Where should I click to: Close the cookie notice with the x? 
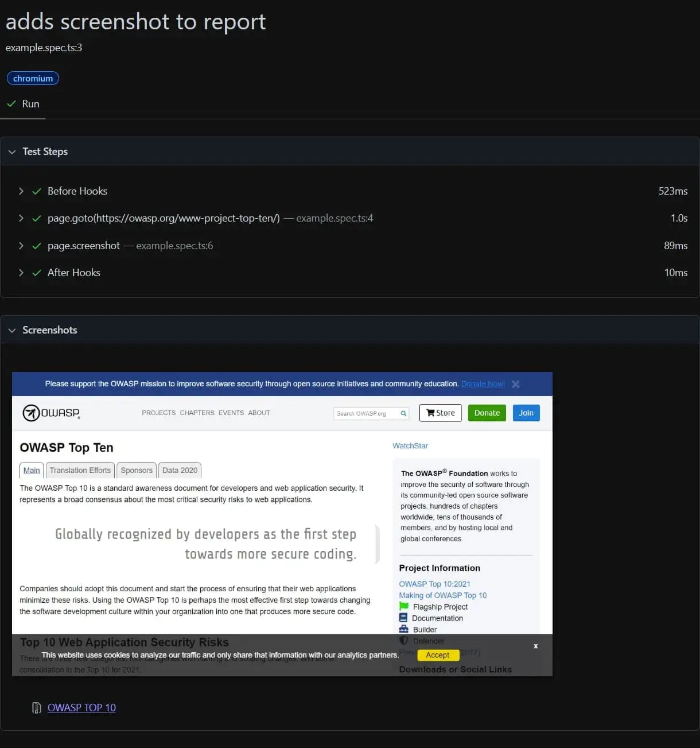pyautogui.click(x=536, y=646)
